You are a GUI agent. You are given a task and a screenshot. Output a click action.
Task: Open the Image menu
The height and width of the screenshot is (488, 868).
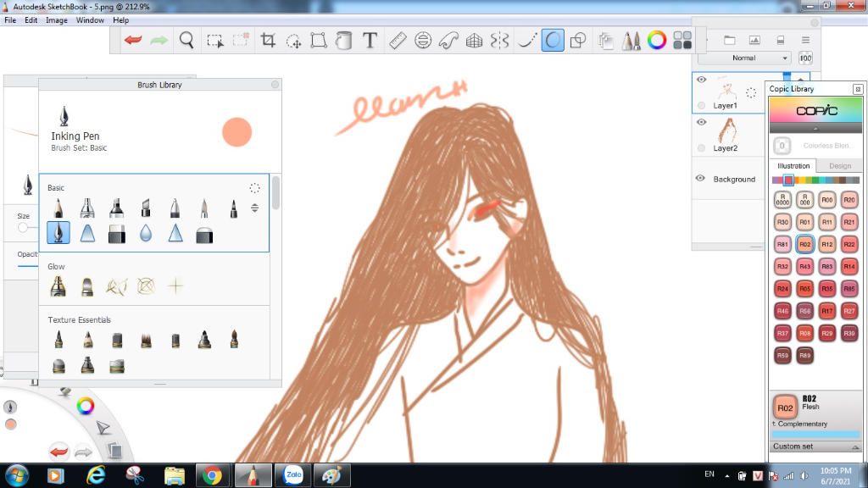point(57,20)
